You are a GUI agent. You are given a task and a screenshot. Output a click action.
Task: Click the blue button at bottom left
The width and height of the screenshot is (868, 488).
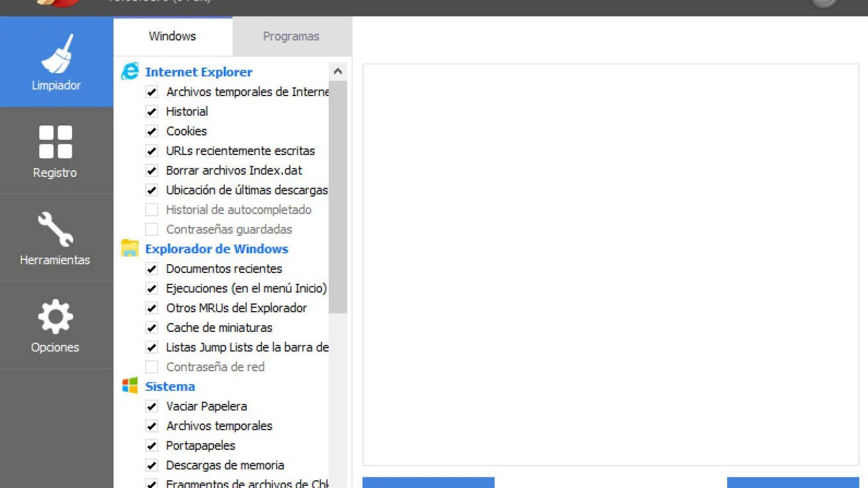(x=428, y=483)
